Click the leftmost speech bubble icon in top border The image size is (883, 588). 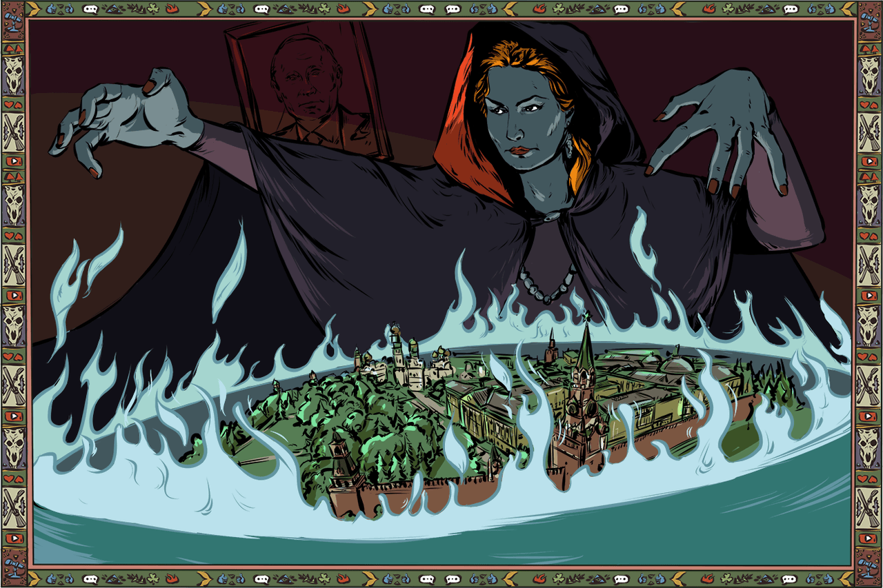point(90,10)
